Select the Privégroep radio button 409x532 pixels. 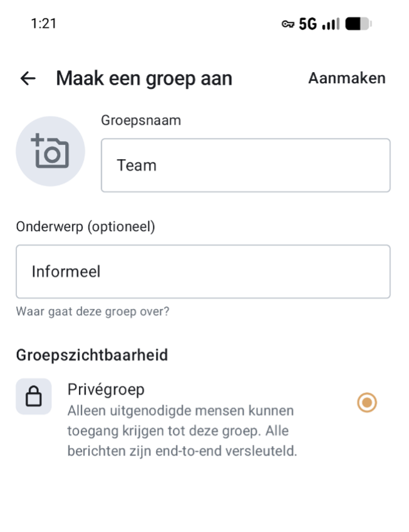(x=366, y=403)
